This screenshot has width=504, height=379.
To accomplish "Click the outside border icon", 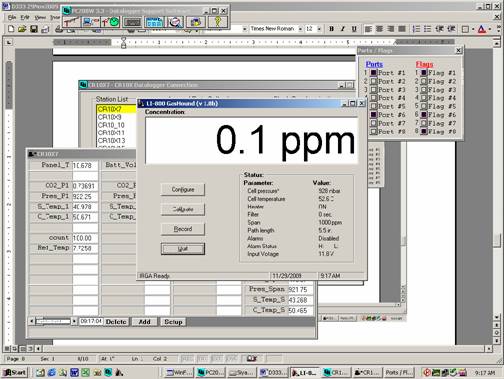I will (465, 29).
